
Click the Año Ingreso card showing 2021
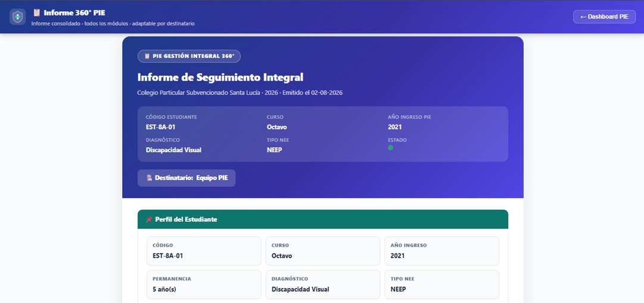click(x=442, y=251)
